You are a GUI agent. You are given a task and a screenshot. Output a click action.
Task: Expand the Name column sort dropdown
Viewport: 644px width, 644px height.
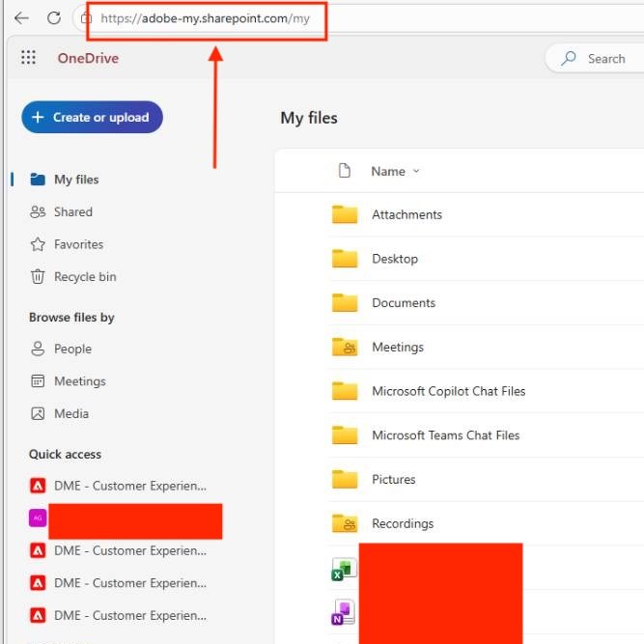pos(416,172)
